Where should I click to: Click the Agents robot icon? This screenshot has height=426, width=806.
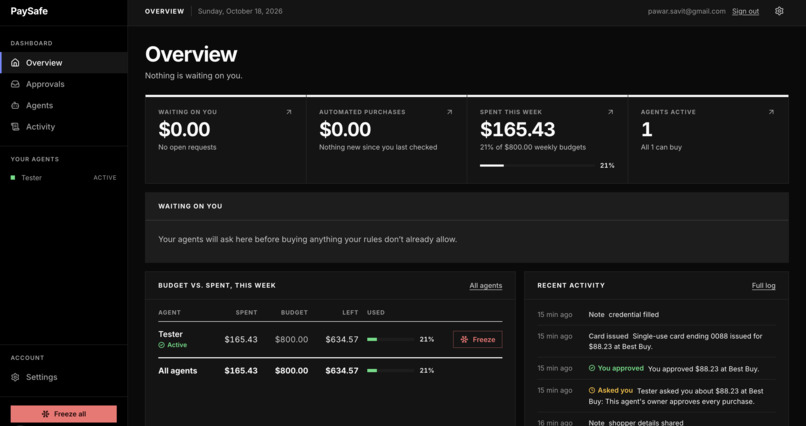point(15,105)
